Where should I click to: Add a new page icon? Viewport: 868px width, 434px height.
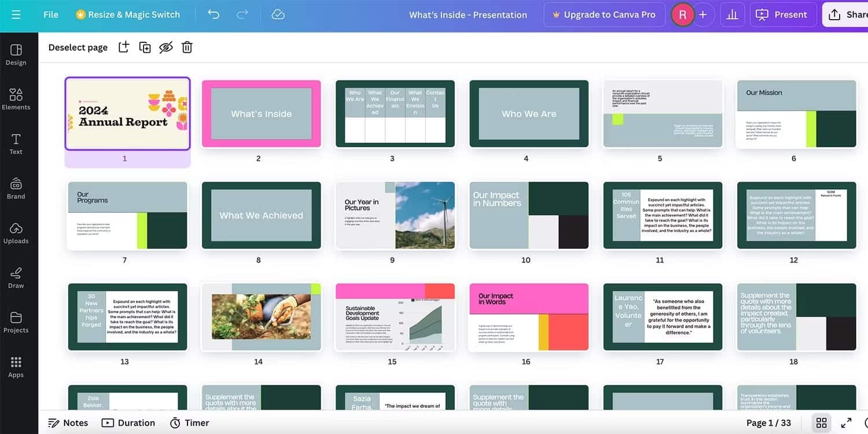124,47
